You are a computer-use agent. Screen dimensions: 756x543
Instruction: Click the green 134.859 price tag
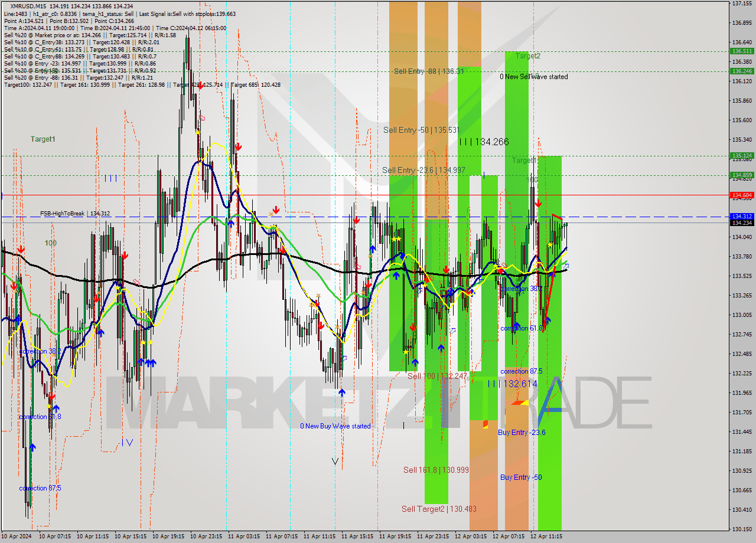[x=742, y=175]
